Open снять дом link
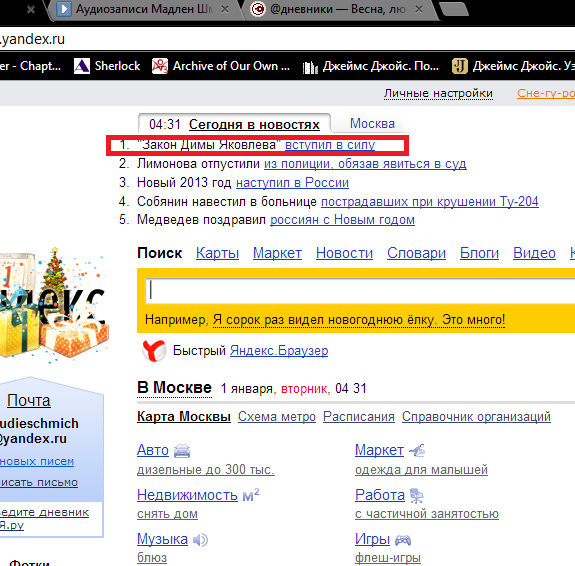This screenshot has height=566, width=575. [167, 514]
